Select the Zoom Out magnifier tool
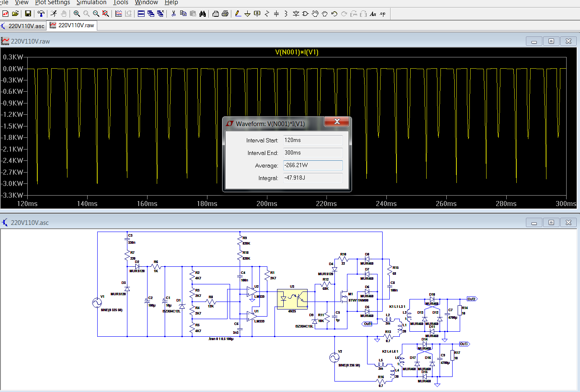Viewport: 580px width, 392px height. [96, 14]
